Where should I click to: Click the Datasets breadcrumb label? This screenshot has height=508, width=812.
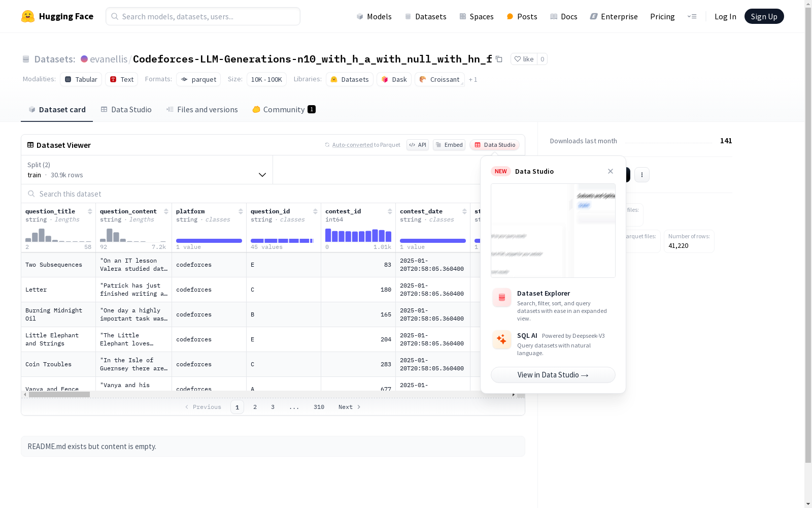pyautogui.click(x=54, y=59)
